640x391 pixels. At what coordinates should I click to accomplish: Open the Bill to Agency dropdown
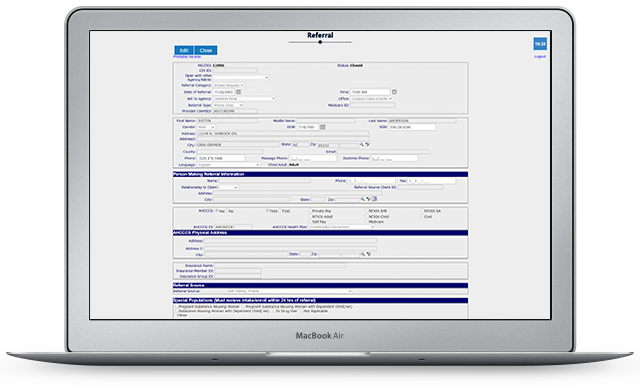pyautogui.click(x=244, y=99)
